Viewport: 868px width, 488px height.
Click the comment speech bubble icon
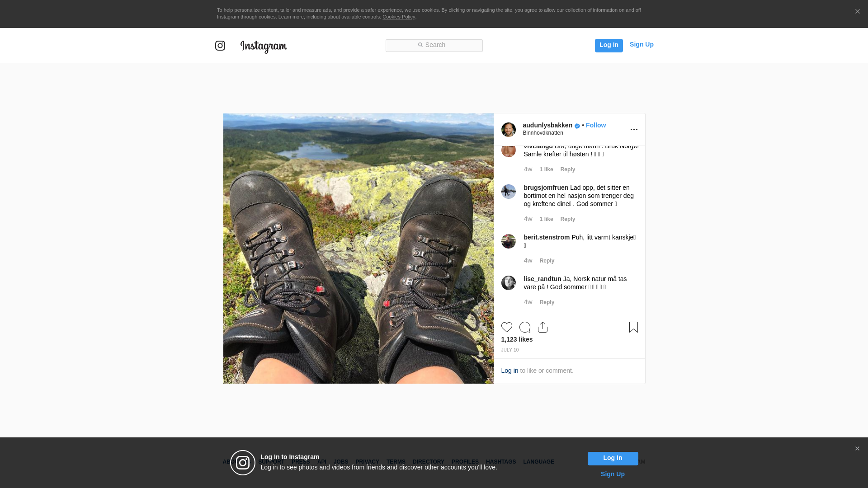coord(525,327)
